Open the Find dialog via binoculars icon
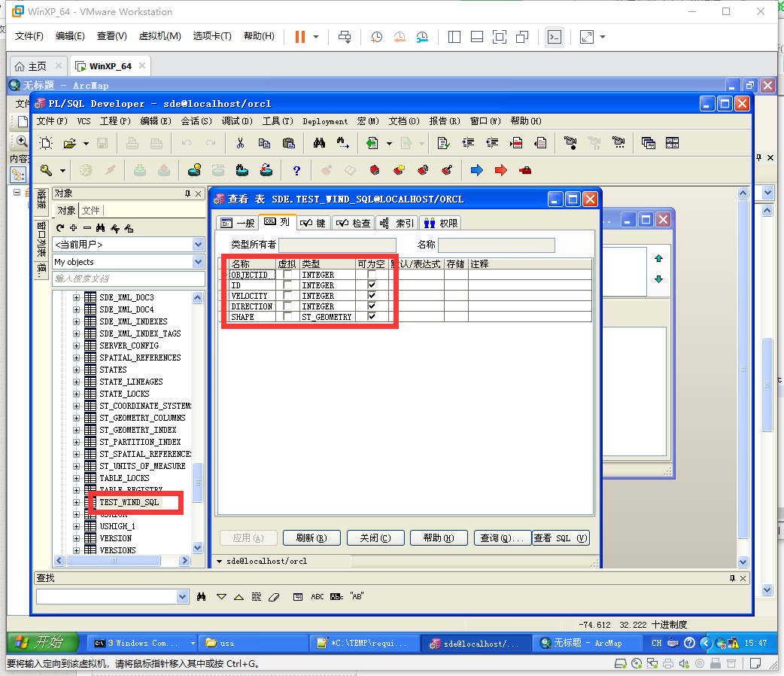The height and width of the screenshot is (676, 784). click(x=319, y=143)
